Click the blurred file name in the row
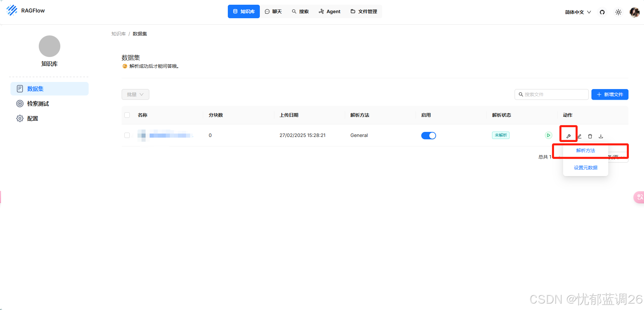644x310 pixels. (165, 135)
